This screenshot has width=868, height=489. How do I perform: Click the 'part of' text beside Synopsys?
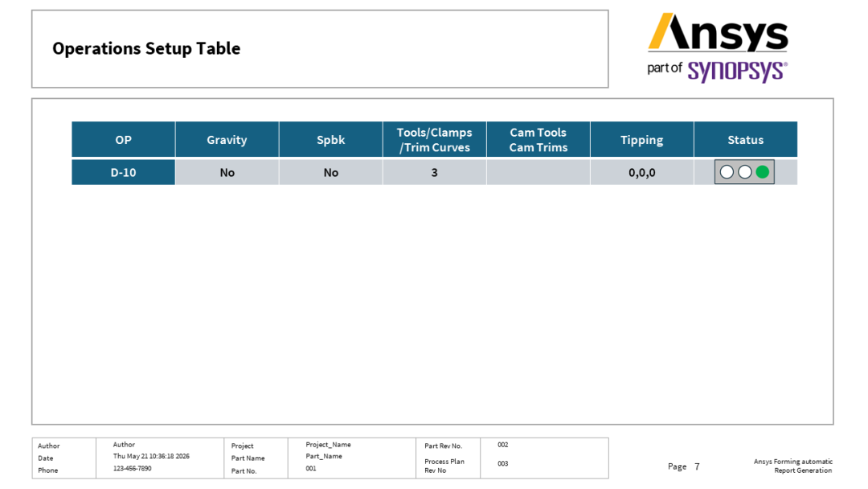[665, 68]
